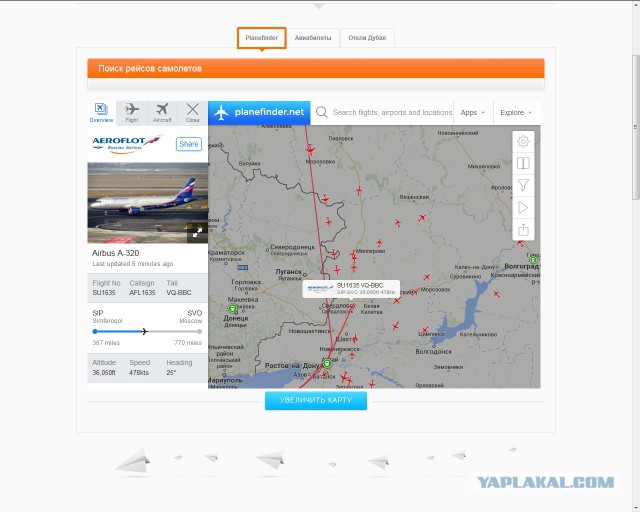This screenshot has width=640, height=512.
Task: Click the flight progress plane marker
Action: tap(144, 332)
